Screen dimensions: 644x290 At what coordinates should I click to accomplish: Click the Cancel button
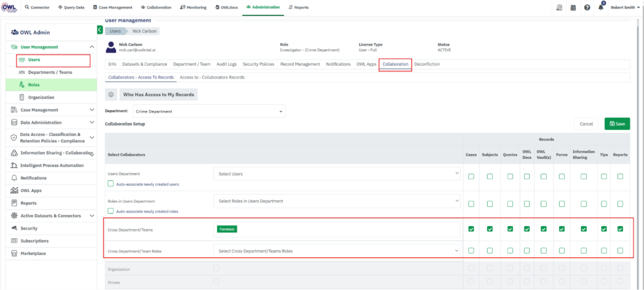point(586,124)
